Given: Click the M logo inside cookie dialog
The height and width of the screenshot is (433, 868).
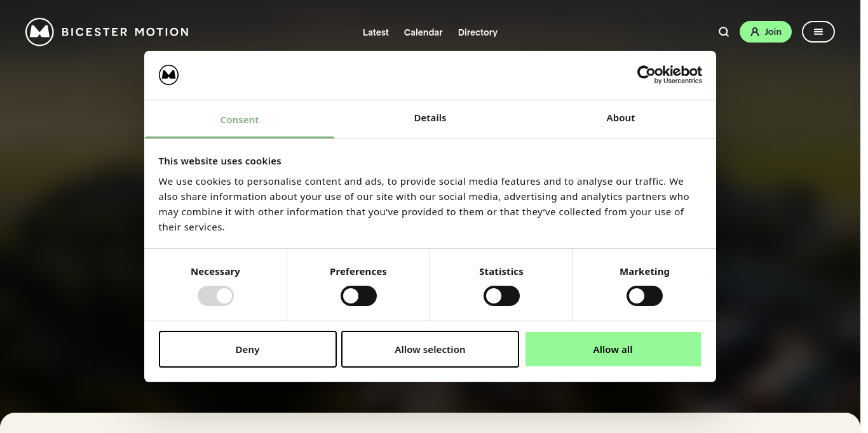Looking at the screenshot, I should coord(168,75).
